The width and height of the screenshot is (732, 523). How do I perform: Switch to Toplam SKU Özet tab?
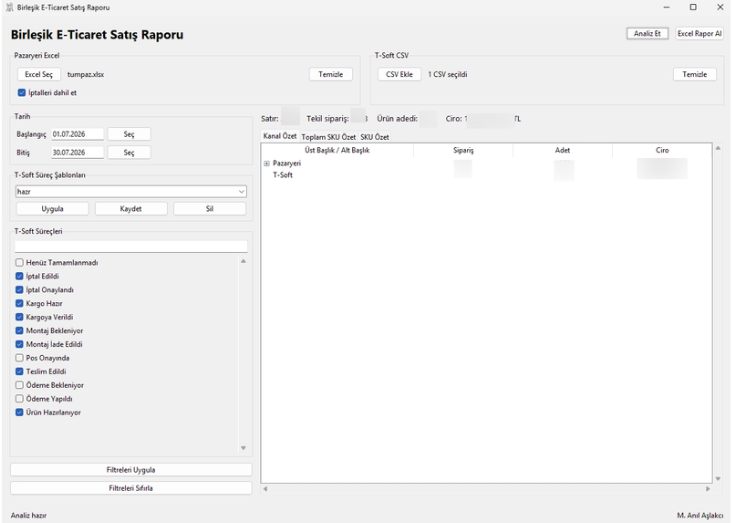click(x=329, y=137)
